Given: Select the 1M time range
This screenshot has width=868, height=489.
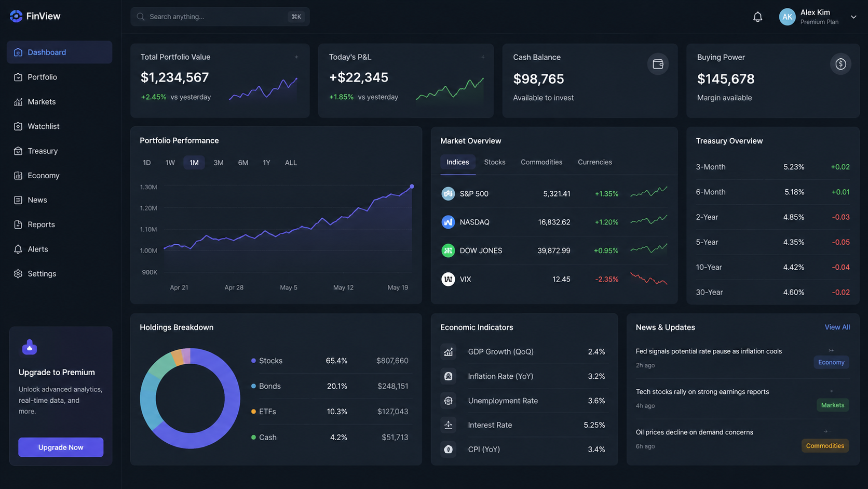Looking at the screenshot, I should (194, 163).
